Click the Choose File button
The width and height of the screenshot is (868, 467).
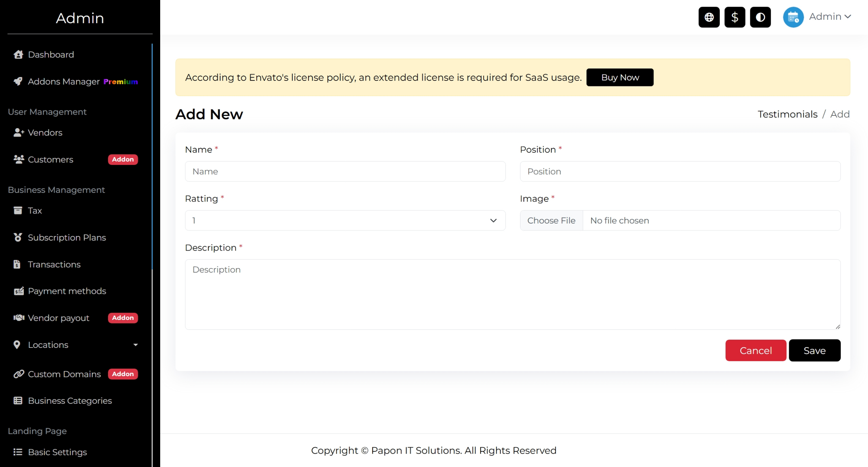coord(551,220)
